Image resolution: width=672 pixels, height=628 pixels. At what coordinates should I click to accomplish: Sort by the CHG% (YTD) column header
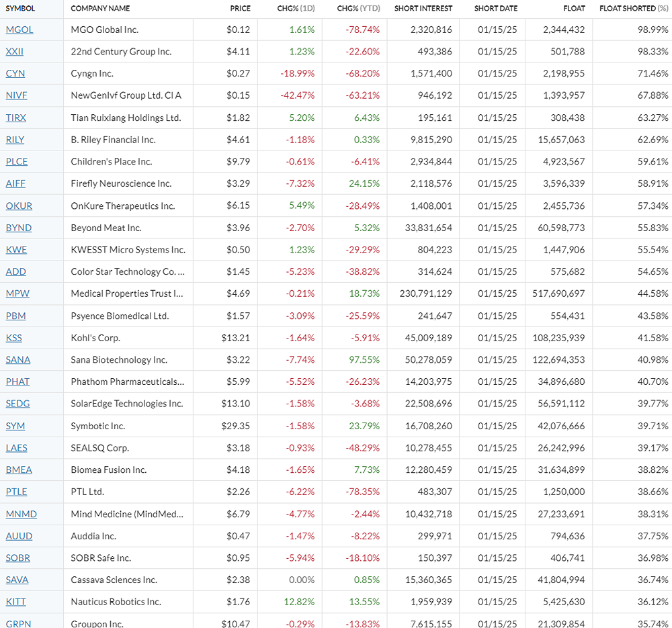click(358, 8)
